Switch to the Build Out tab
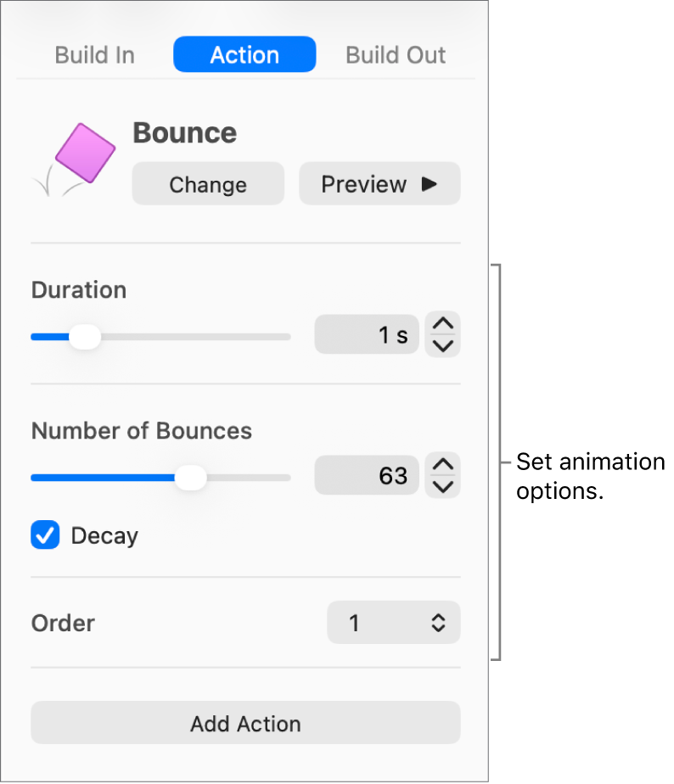This screenshot has width=674, height=784. point(396,54)
